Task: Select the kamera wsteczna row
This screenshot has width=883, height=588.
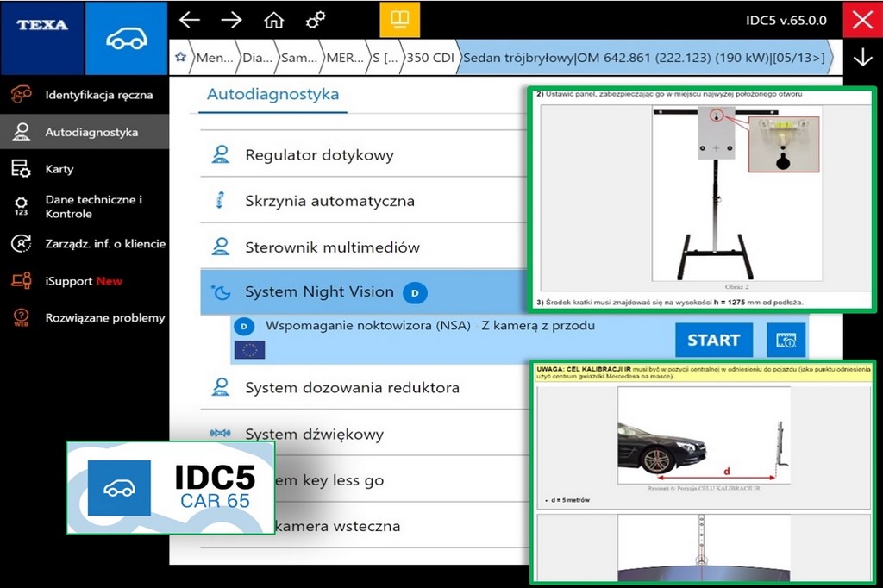Action: 402,526
